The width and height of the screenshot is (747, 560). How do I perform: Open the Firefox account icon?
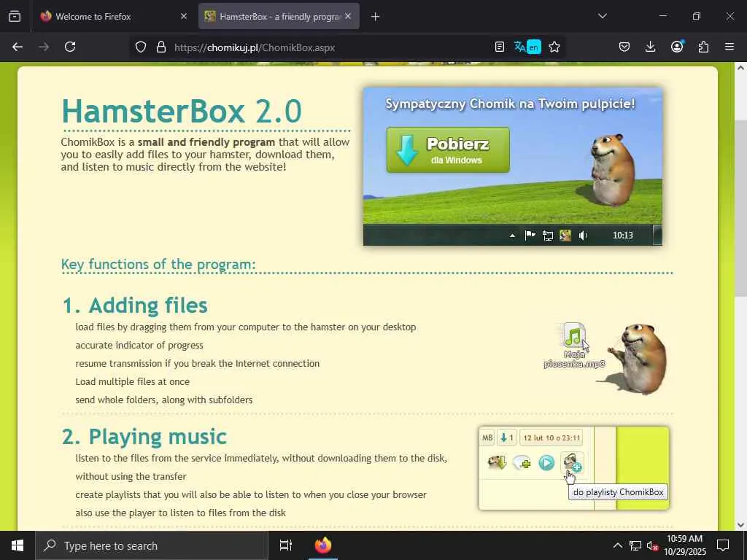pos(677,47)
